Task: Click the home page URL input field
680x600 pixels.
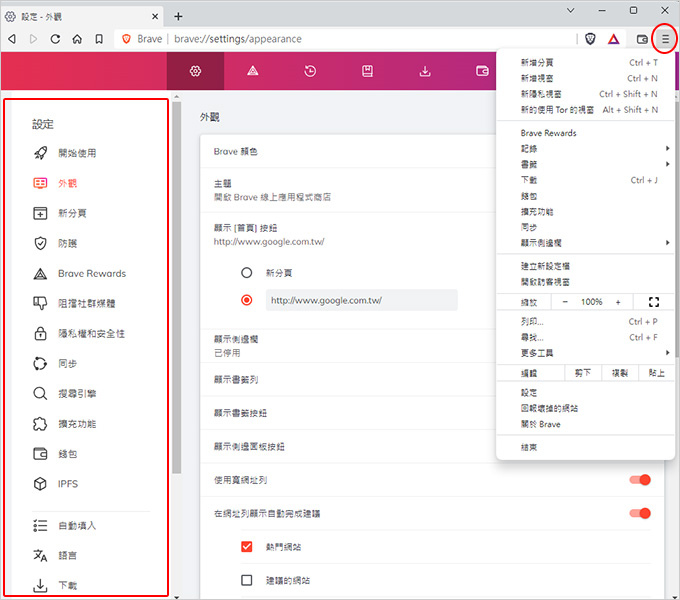Action: [361, 300]
